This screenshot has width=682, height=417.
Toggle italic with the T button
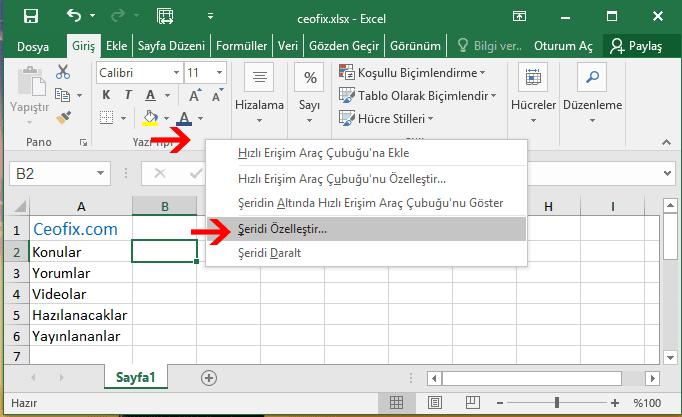128,95
